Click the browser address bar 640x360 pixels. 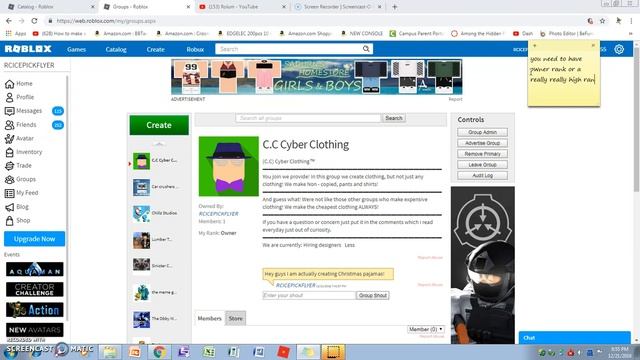pos(310,21)
